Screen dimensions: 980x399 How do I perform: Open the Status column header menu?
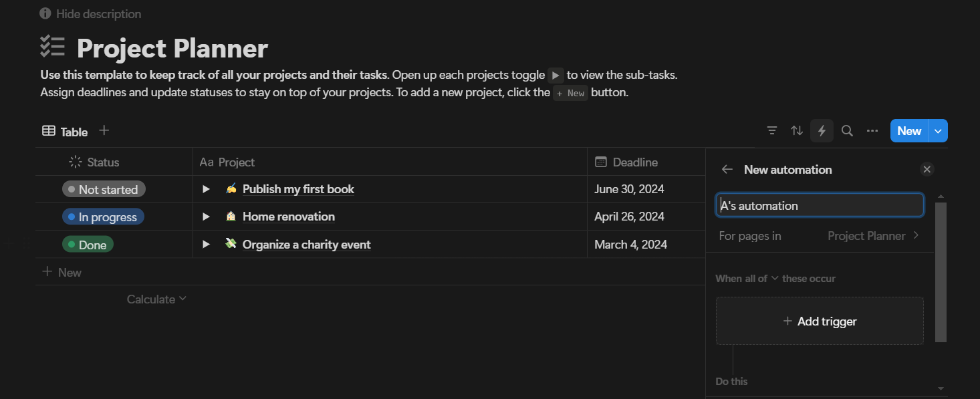[x=94, y=162]
